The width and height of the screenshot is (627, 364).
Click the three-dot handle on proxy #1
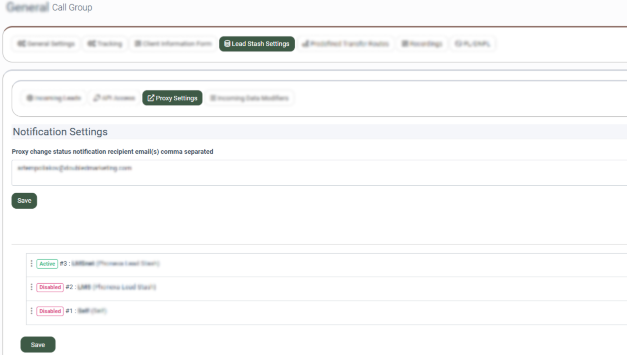(x=31, y=311)
